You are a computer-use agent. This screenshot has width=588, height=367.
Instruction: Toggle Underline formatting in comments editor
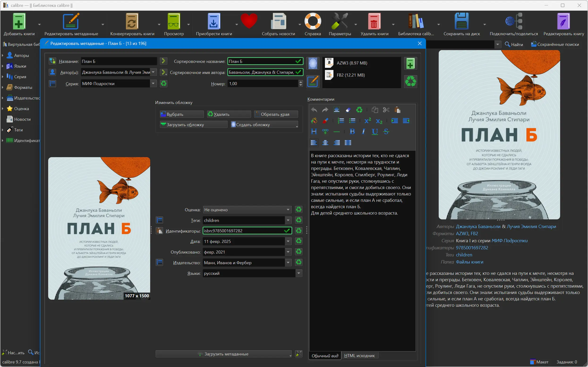pos(375,132)
